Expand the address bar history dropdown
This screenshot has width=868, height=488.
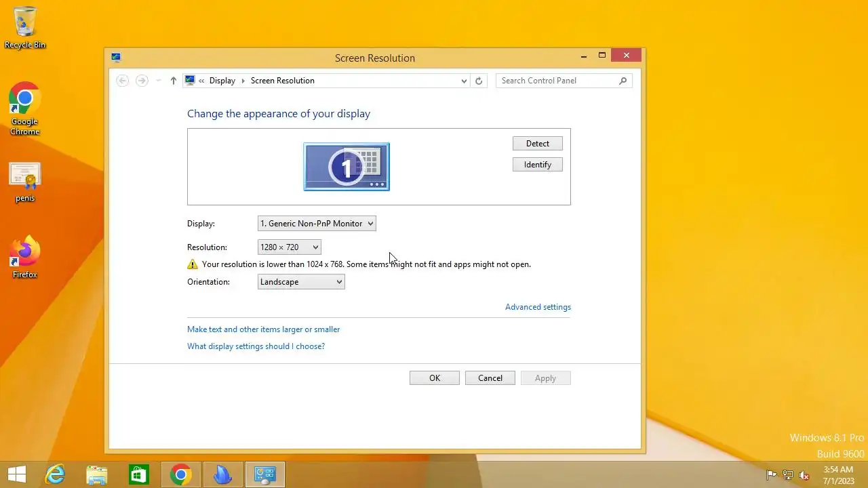(464, 81)
